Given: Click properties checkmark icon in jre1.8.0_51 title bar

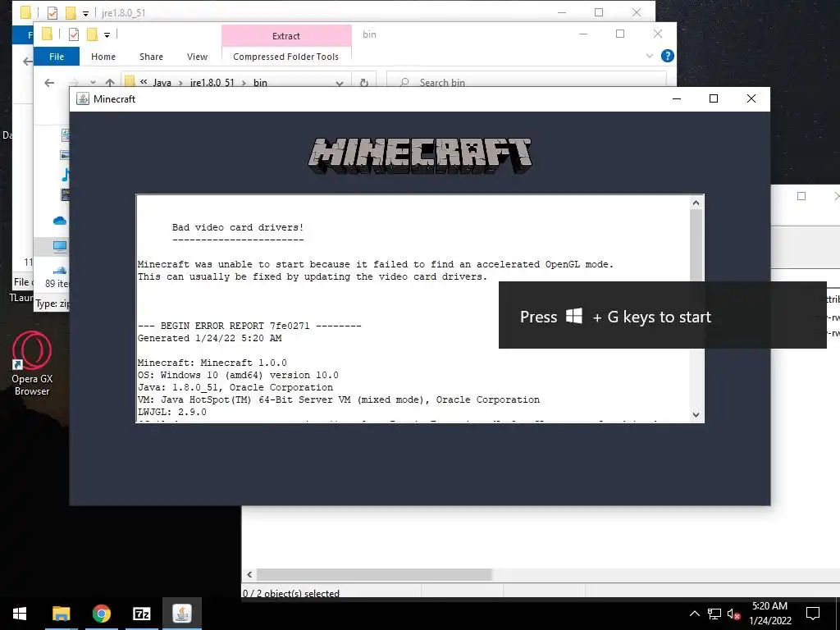Looking at the screenshot, I should (x=52, y=13).
